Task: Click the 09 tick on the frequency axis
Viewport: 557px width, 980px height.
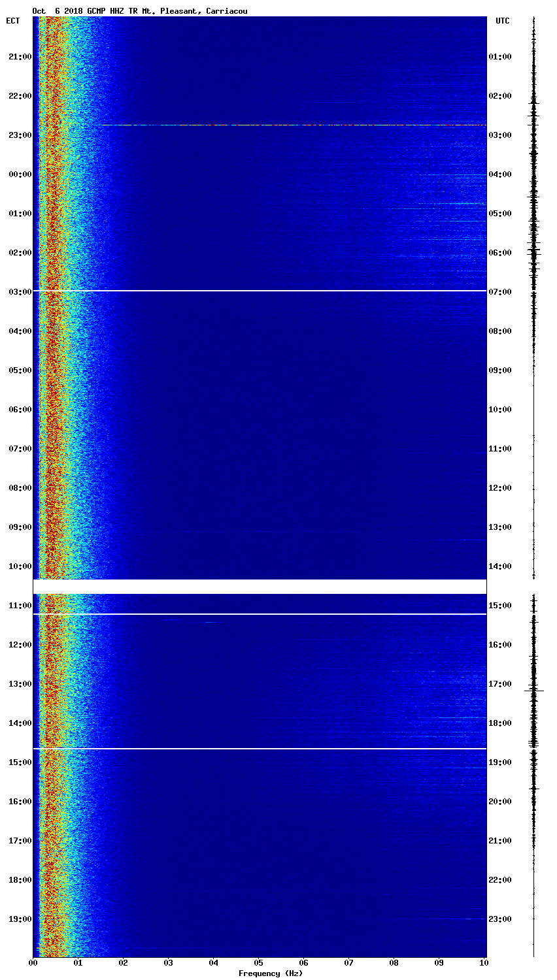Action: (439, 963)
